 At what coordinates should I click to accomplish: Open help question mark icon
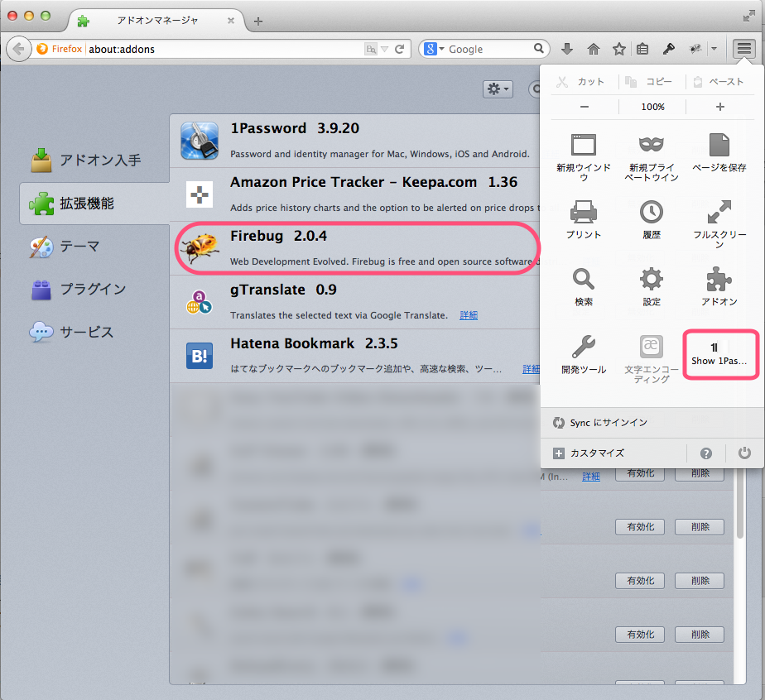[706, 453]
